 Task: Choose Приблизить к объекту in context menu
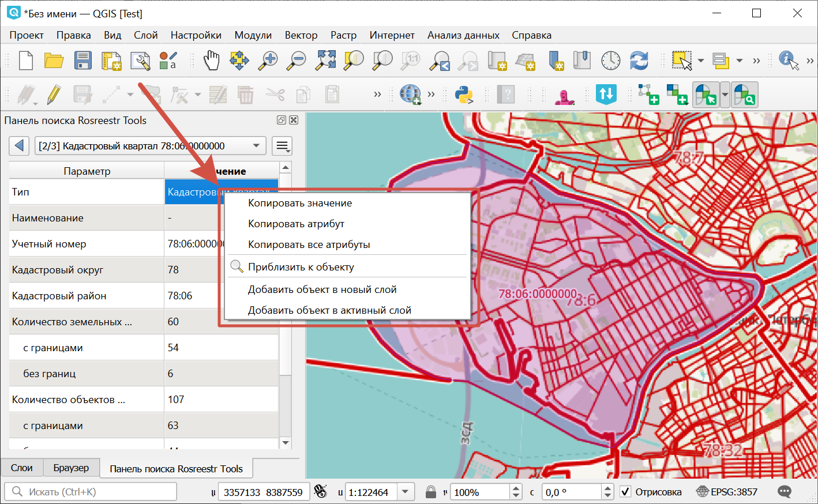(347, 267)
